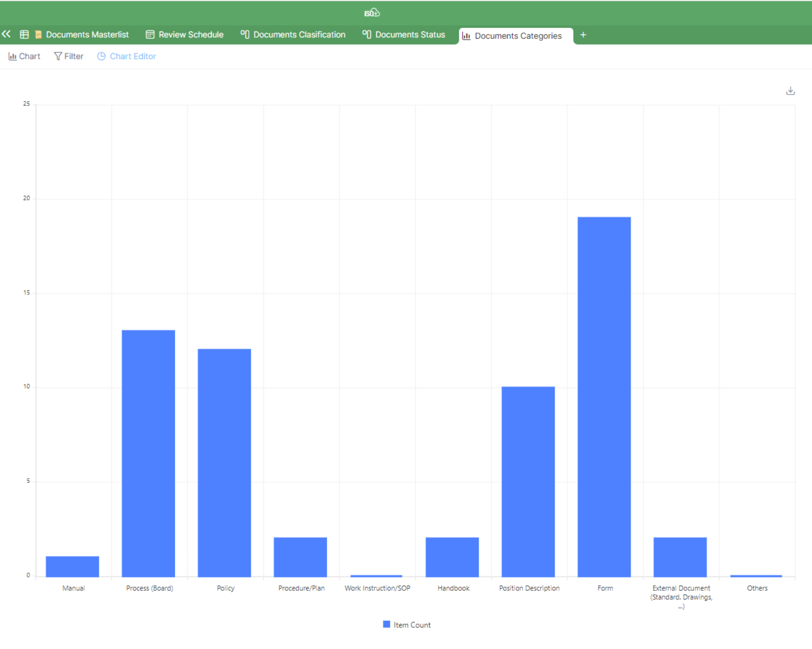Screen dimensions: 812x649
Task: Switch to the Documents Clasification tab
Action: (299, 35)
